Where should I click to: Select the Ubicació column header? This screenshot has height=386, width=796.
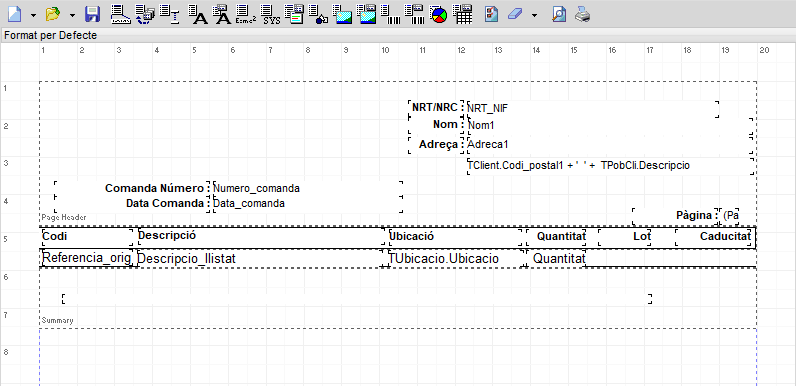(455, 237)
